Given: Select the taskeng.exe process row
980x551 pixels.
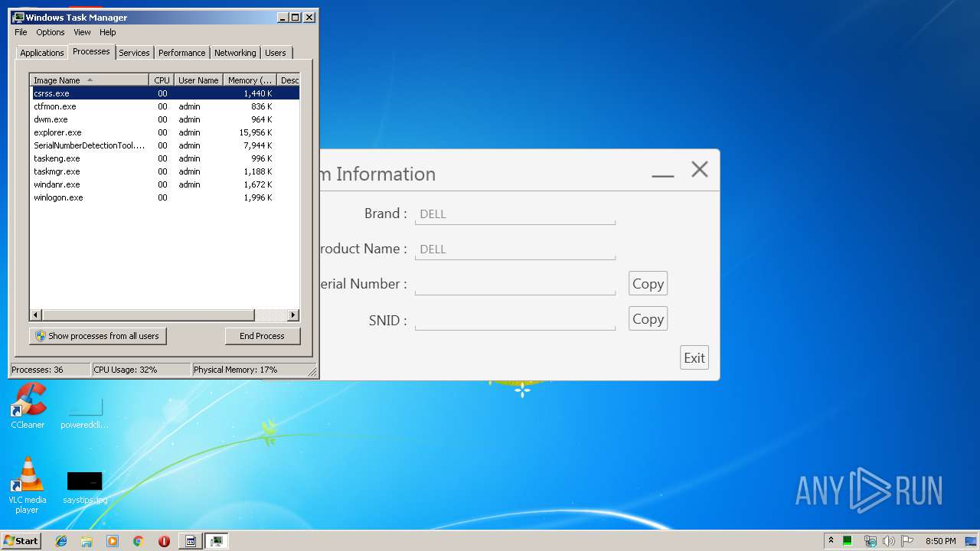Looking at the screenshot, I should click(x=165, y=158).
